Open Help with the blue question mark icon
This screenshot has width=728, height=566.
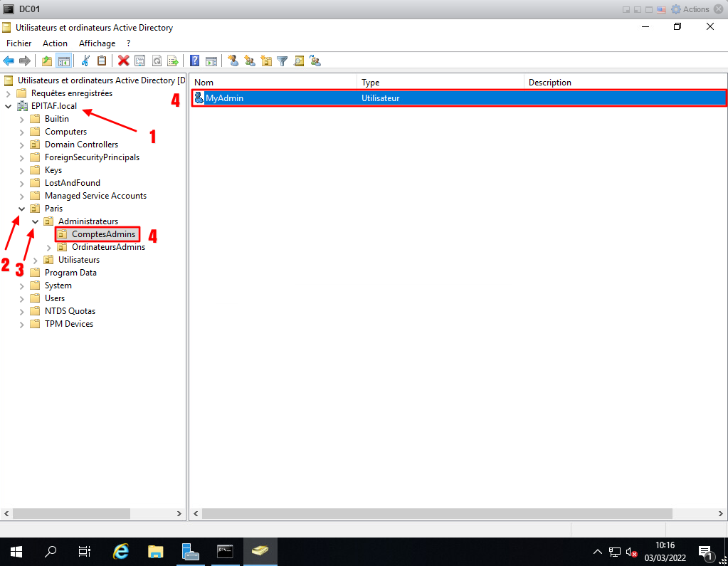(x=194, y=61)
